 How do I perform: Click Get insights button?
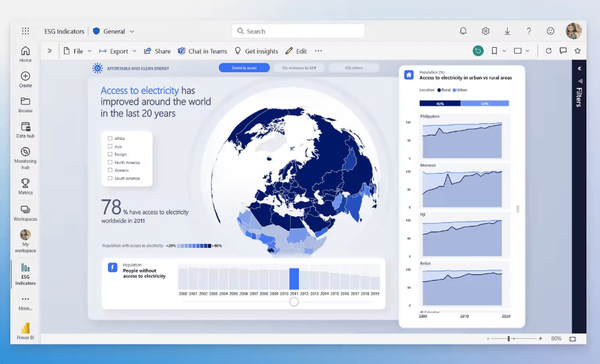tap(256, 51)
